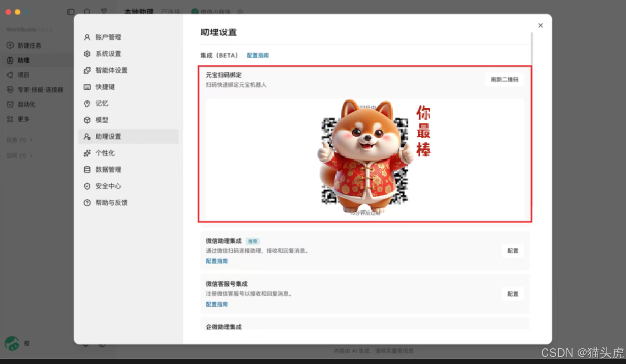Open 系统设置 in settings sidebar
The image size is (626, 364).
pos(128,54)
